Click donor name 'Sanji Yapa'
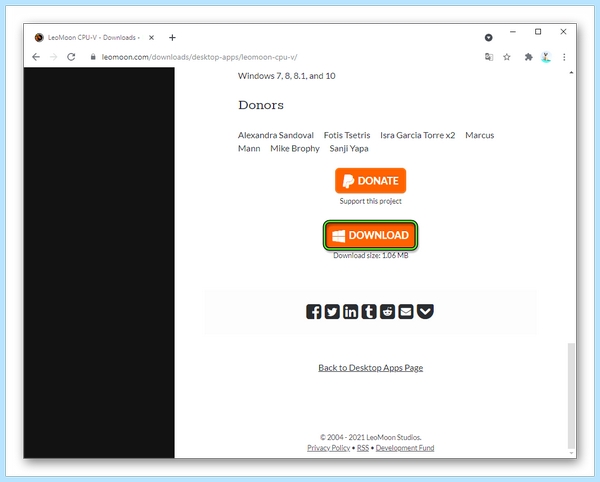This screenshot has width=600, height=482. pos(349,148)
